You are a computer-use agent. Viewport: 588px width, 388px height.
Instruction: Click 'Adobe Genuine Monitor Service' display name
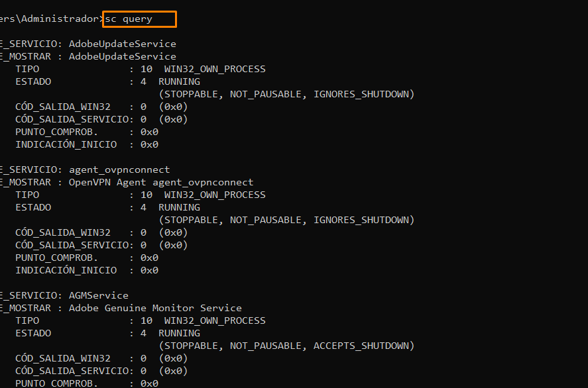(x=155, y=309)
